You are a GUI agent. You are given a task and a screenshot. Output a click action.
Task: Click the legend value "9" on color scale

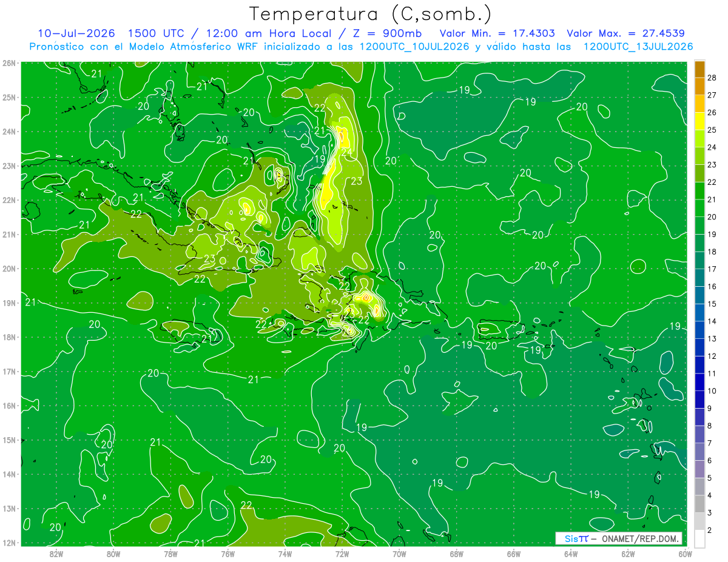[710, 409]
